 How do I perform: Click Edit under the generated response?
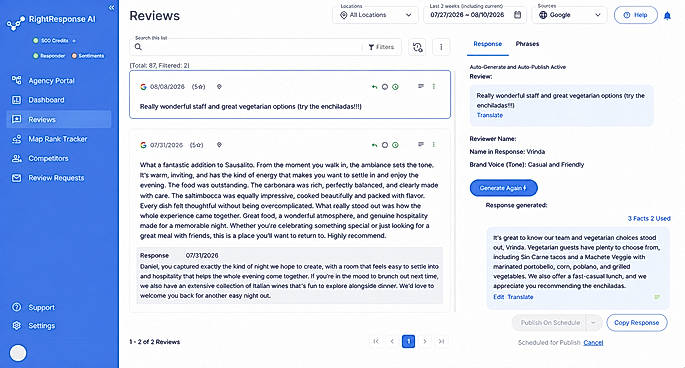498,297
